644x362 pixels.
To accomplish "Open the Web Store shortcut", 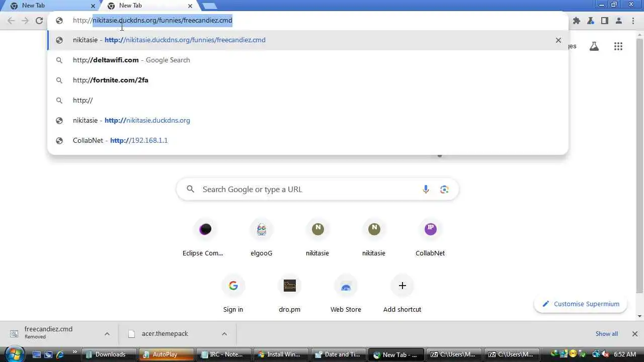I will (346, 294).
